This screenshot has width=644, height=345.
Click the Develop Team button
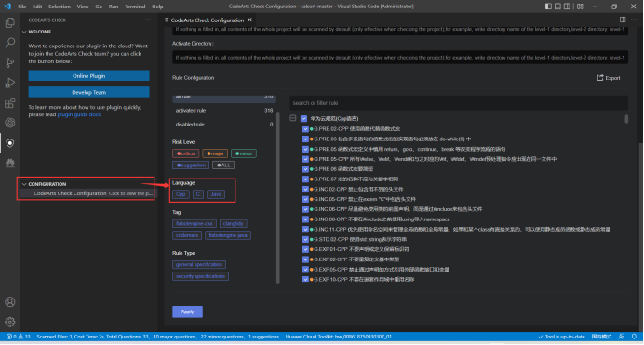(x=88, y=92)
